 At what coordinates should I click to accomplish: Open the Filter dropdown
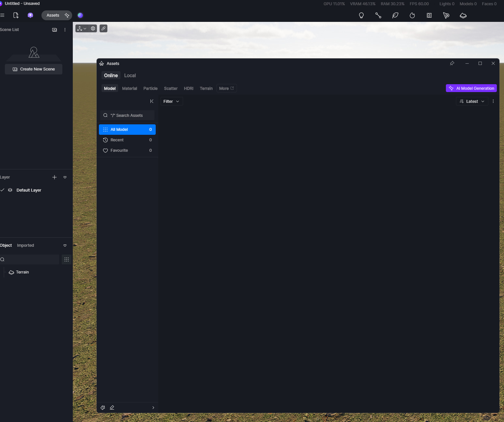(171, 102)
